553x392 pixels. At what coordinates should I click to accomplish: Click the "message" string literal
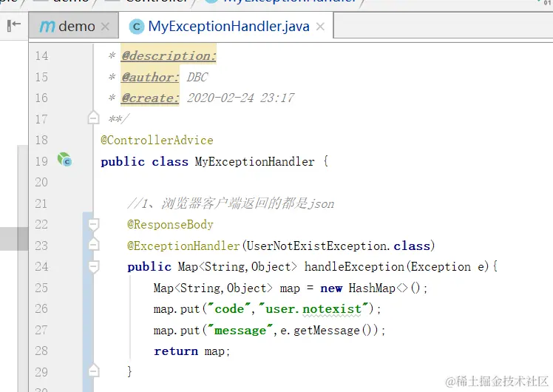point(240,331)
